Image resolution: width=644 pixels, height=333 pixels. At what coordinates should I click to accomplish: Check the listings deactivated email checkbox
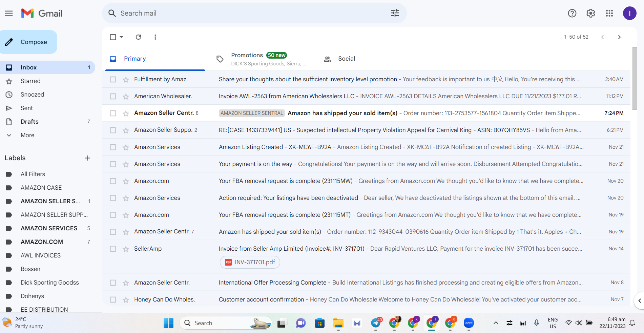[113, 198]
